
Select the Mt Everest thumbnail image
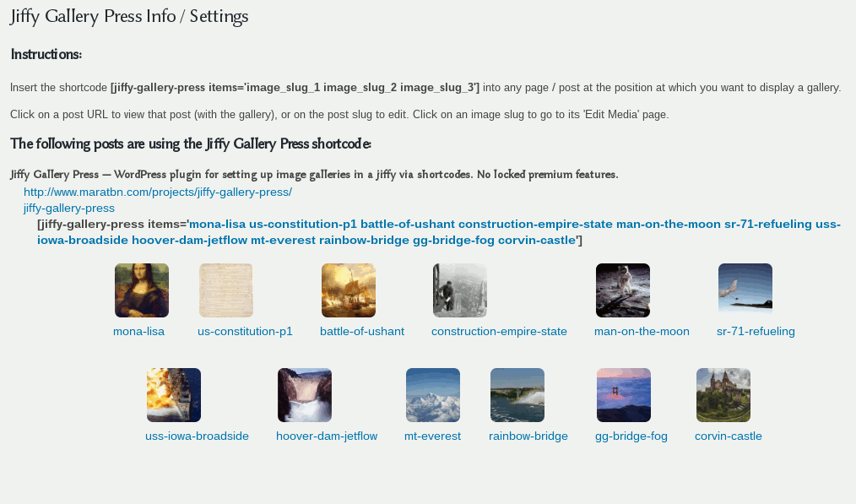(x=433, y=395)
